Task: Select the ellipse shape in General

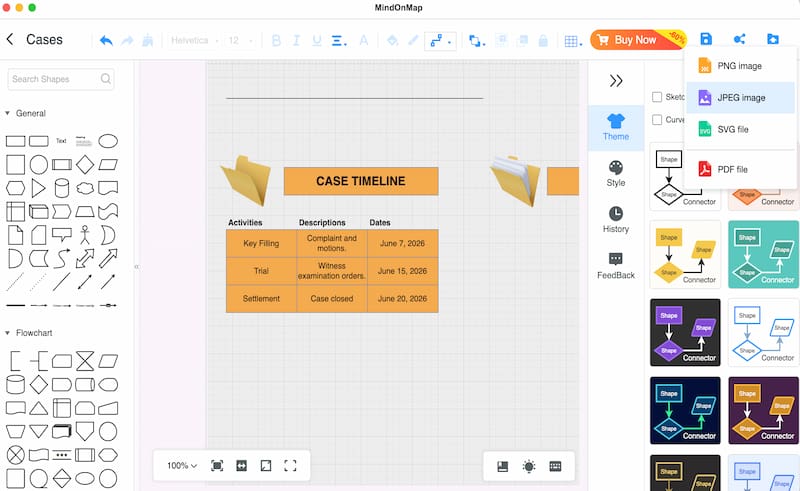Action: [x=108, y=141]
